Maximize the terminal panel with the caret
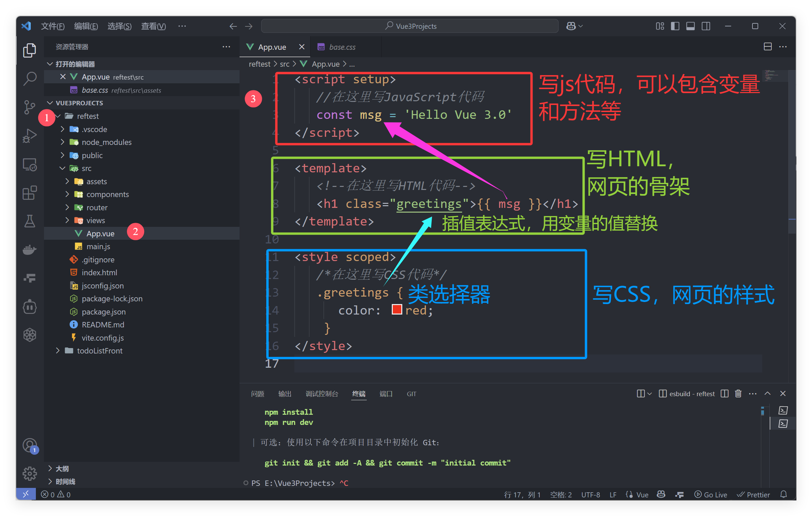The width and height of the screenshot is (812, 516). tap(767, 393)
